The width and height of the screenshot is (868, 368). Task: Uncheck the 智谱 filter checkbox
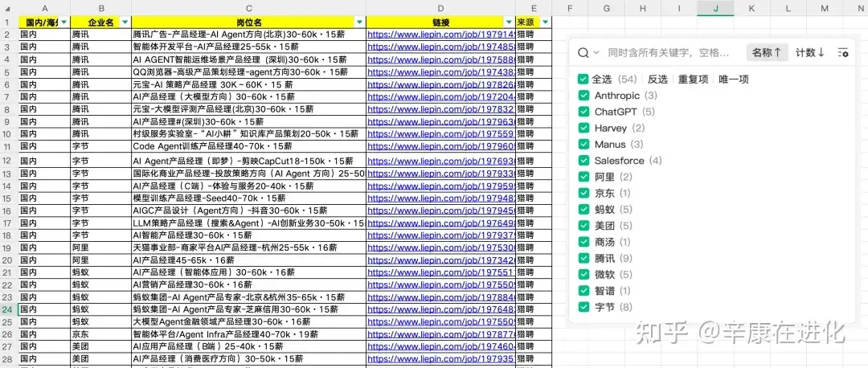point(583,291)
